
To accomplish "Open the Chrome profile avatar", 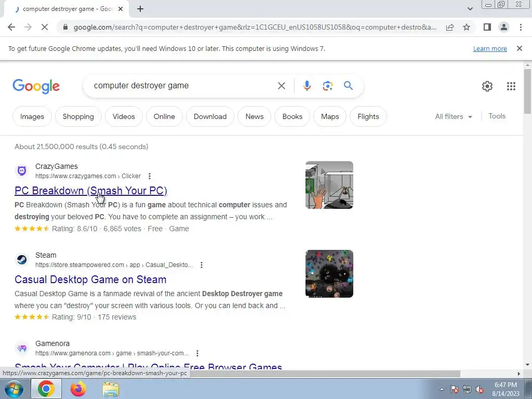I will tap(504, 27).
